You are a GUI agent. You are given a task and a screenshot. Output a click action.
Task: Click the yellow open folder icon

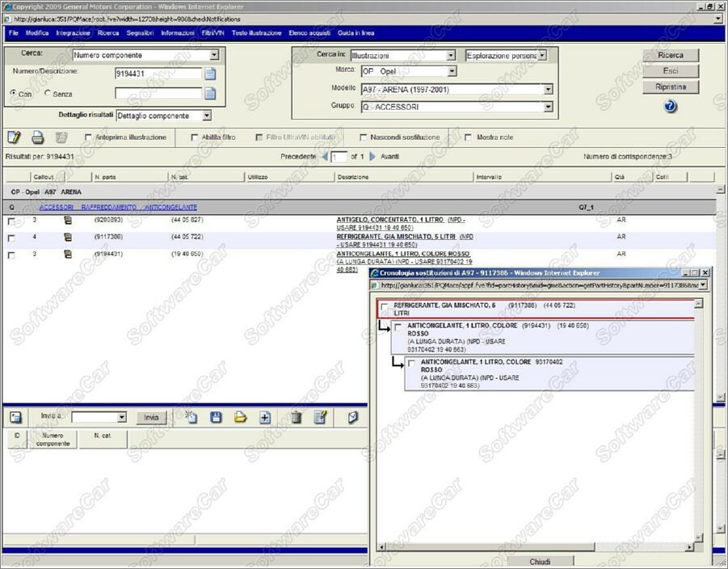pyautogui.click(x=240, y=417)
